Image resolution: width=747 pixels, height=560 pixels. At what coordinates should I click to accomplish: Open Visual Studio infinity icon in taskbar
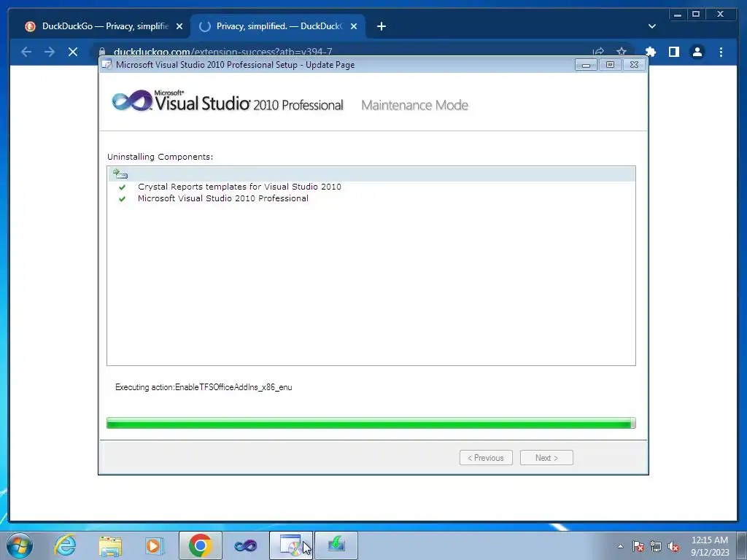[x=245, y=545]
